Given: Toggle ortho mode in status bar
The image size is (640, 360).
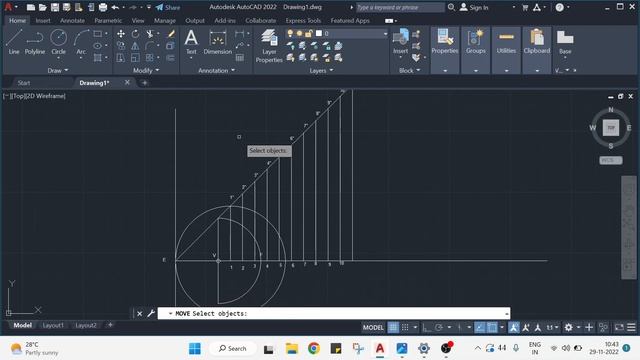Looking at the screenshot, I should pyautogui.click(x=427, y=327).
